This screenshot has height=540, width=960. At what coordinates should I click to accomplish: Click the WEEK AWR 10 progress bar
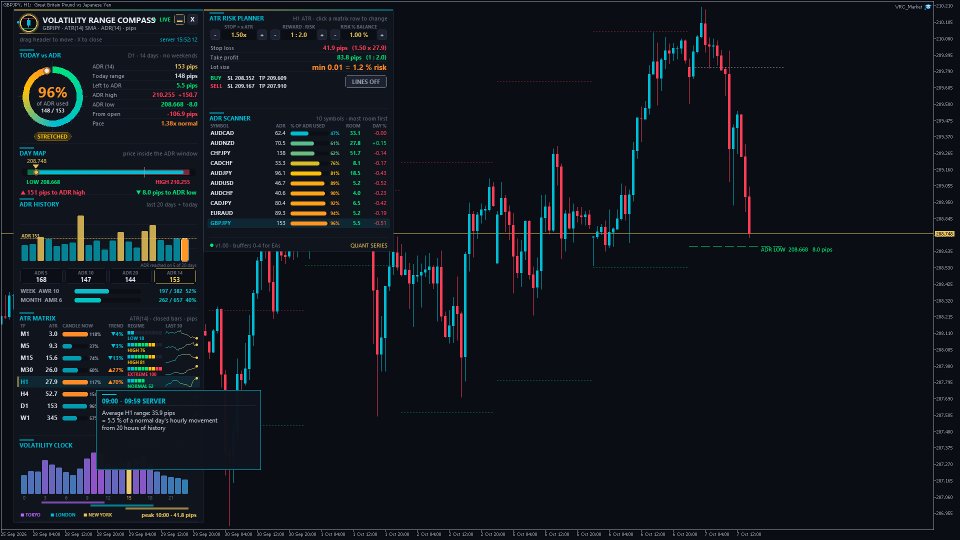point(106,291)
